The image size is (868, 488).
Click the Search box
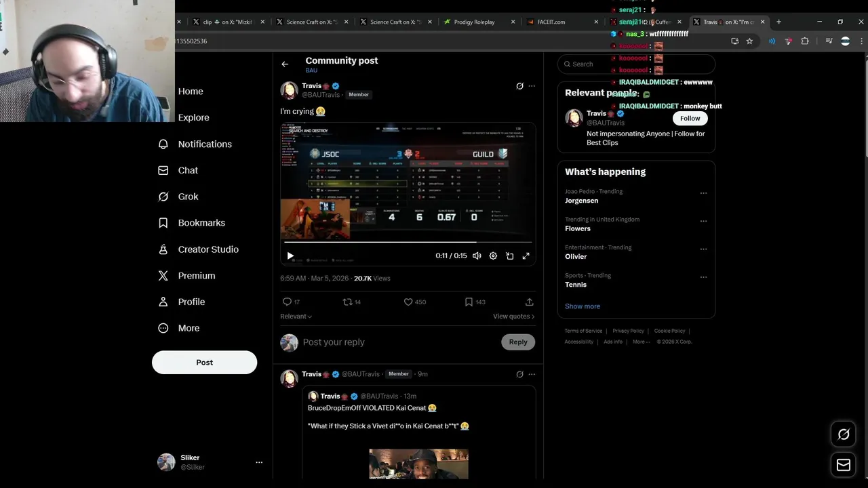[x=636, y=64]
